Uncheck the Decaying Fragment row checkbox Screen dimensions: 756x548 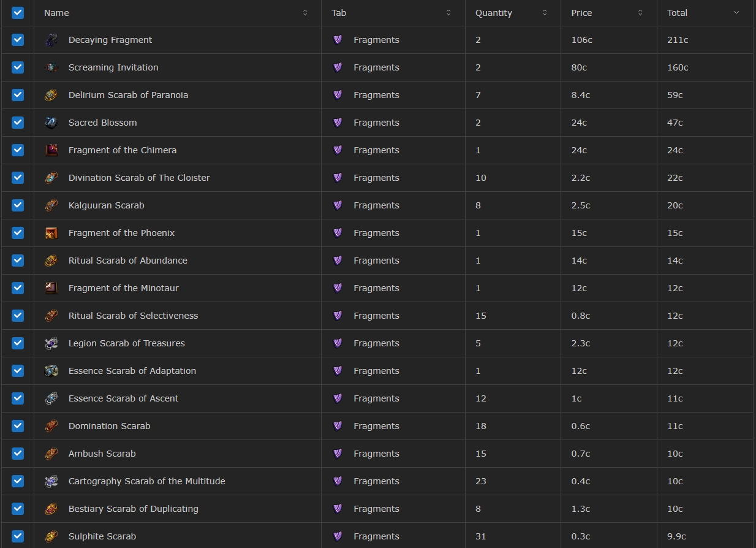coord(18,40)
